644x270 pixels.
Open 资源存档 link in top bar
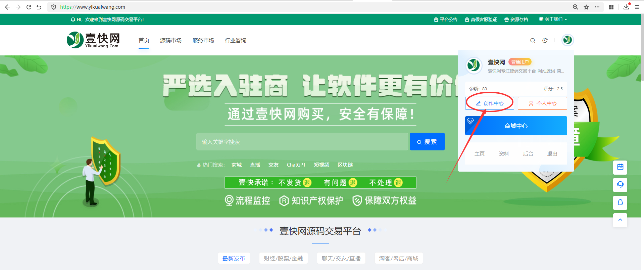[x=516, y=19]
